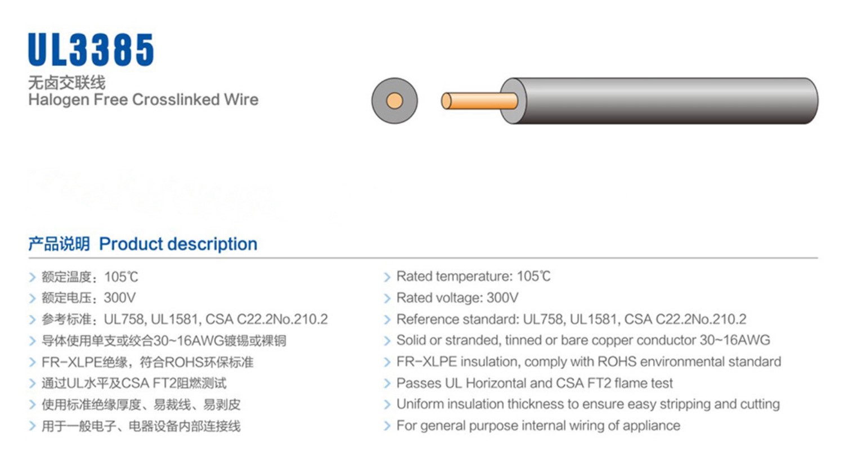Click the chevron before 'For general purpose internal wiring'
Screen dimensions: 868x461
387,426
